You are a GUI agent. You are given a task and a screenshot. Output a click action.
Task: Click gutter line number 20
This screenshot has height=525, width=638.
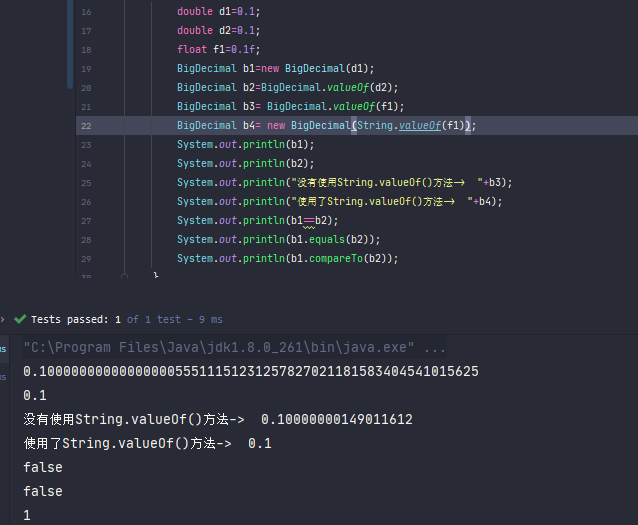coord(86,88)
